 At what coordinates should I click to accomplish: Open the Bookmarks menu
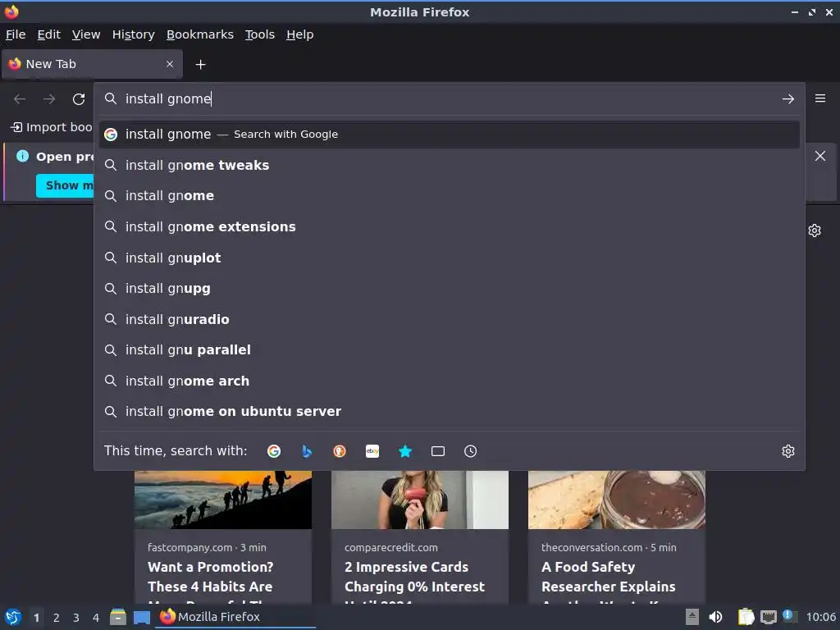pyautogui.click(x=200, y=34)
